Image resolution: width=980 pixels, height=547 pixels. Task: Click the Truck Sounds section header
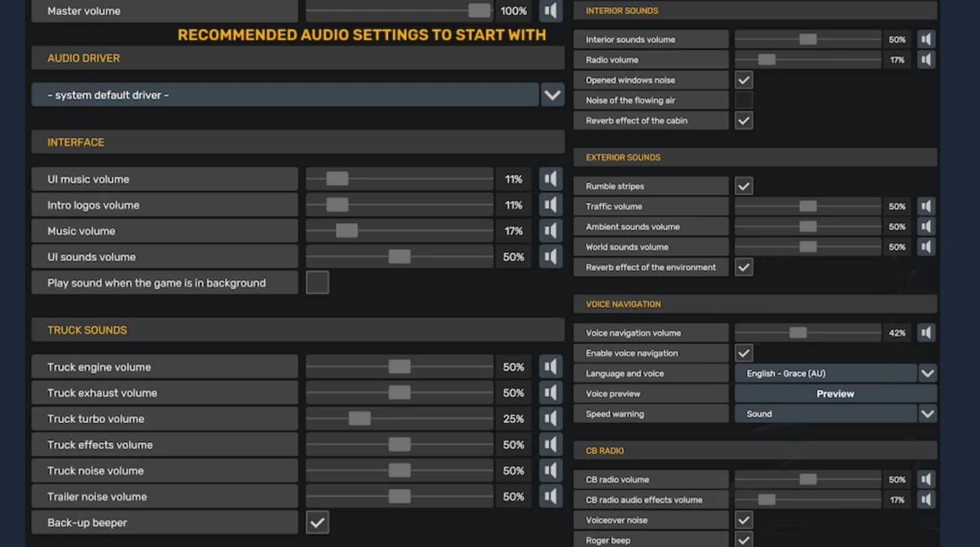[x=87, y=330]
